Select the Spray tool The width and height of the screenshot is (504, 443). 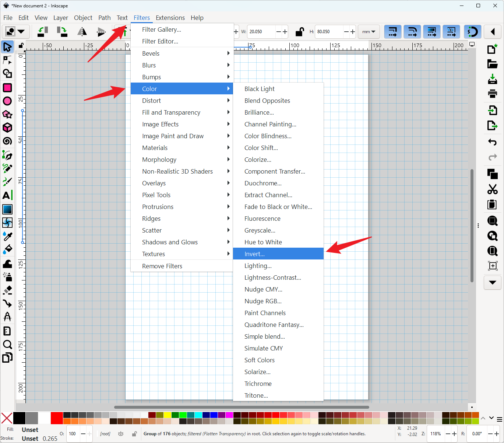[x=7, y=277]
